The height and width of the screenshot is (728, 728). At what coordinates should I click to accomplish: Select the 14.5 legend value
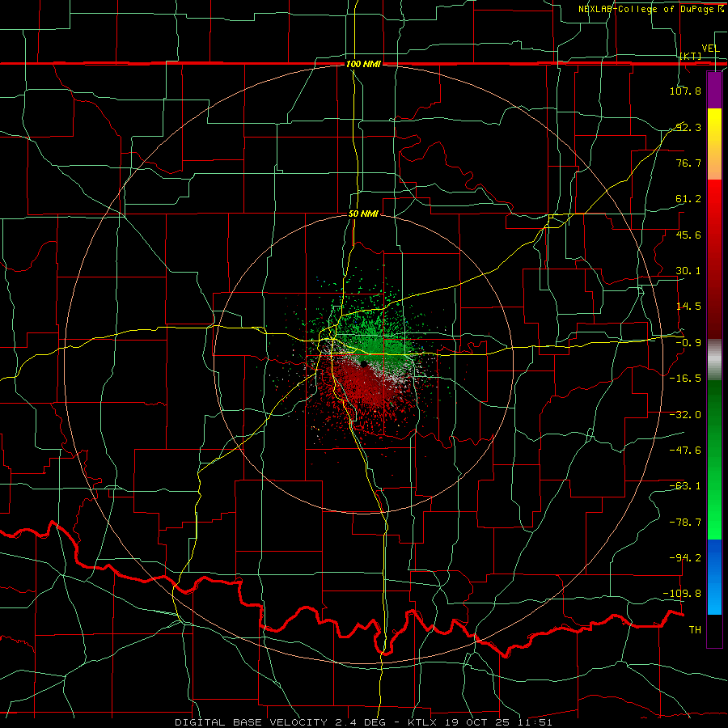point(688,307)
